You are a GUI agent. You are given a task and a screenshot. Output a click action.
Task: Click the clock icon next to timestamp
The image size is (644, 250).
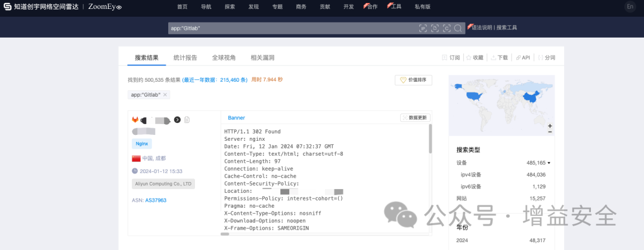click(x=135, y=171)
